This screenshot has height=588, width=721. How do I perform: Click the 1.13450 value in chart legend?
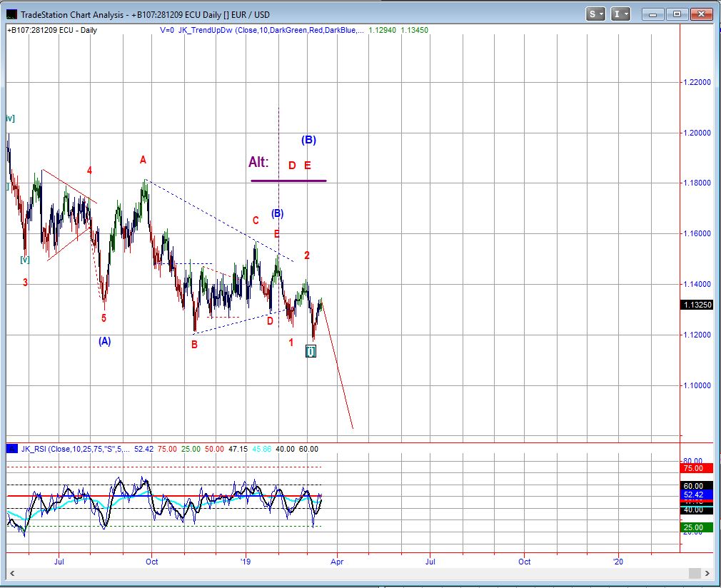click(414, 31)
